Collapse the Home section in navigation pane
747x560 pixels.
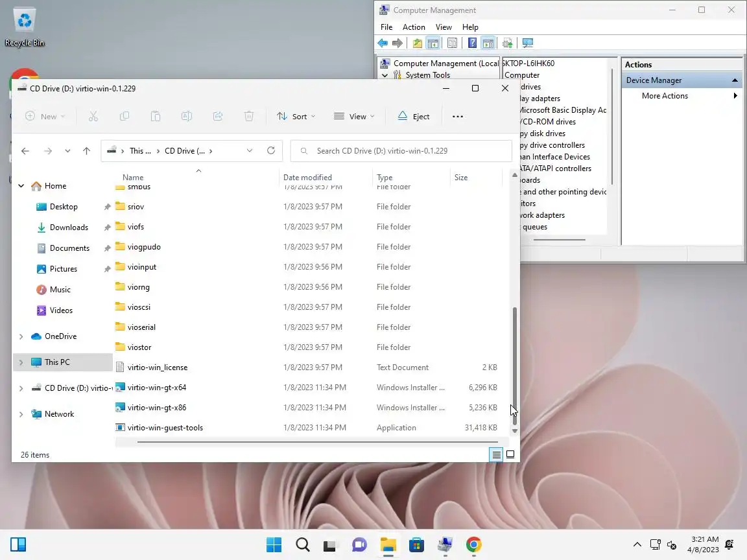[21, 186]
